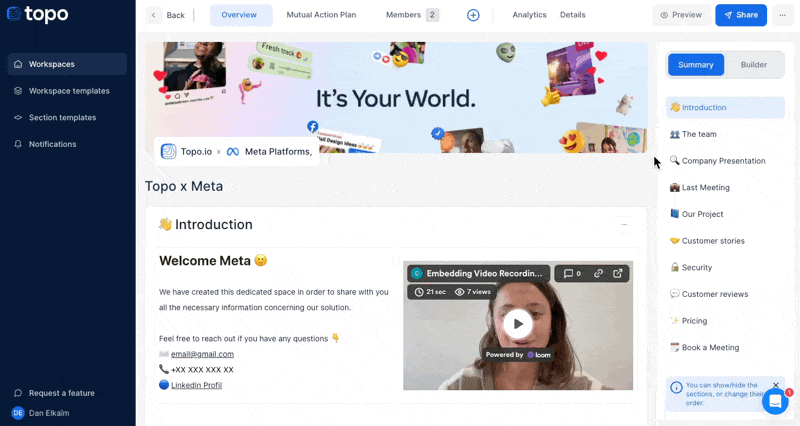800x426 pixels.
Task: Close the show/hide sections info tip
Action: (775, 385)
